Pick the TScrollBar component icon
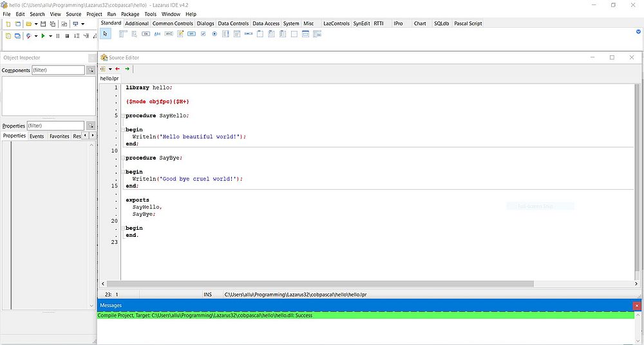 (248, 34)
